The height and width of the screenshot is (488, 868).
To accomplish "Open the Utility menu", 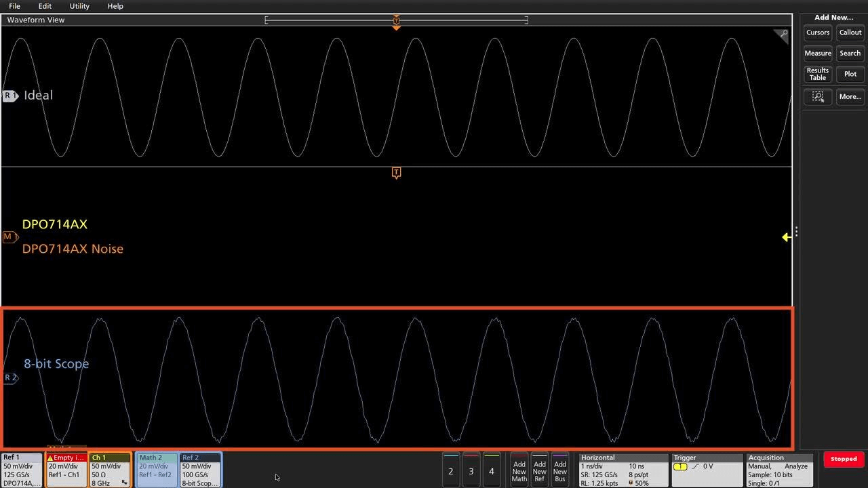I will [79, 6].
